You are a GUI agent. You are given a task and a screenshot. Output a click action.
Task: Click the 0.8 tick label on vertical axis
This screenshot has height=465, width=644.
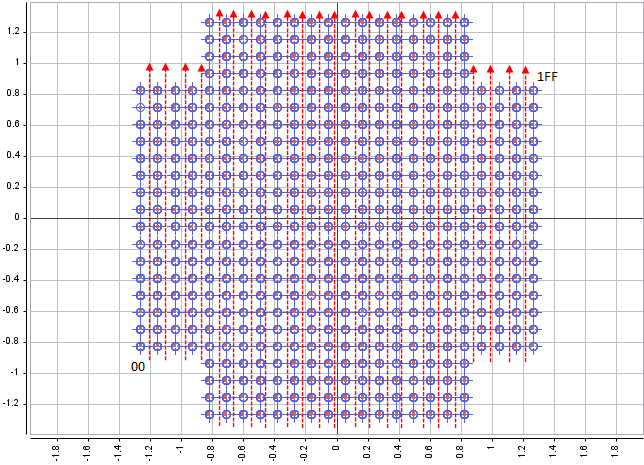coord(13,94)
